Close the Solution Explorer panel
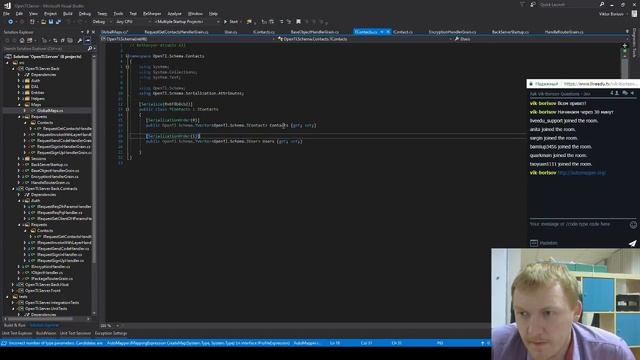 pos(93,32)
